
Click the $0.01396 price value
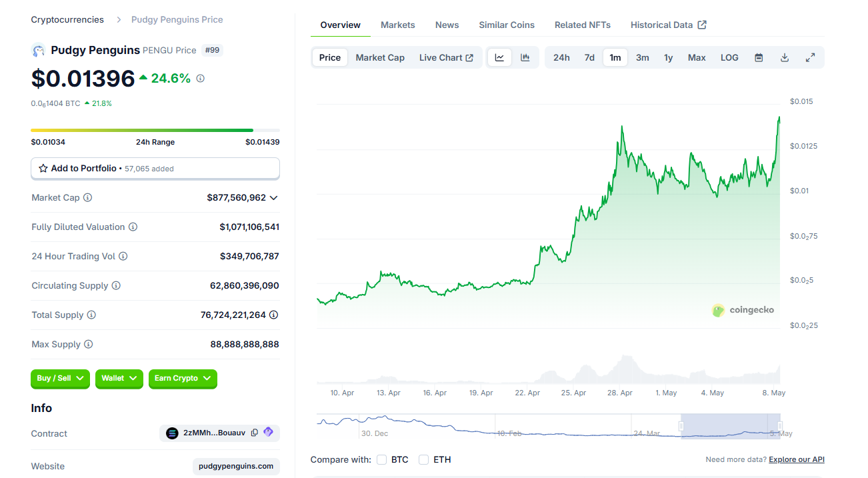click(x=83, y=79)
